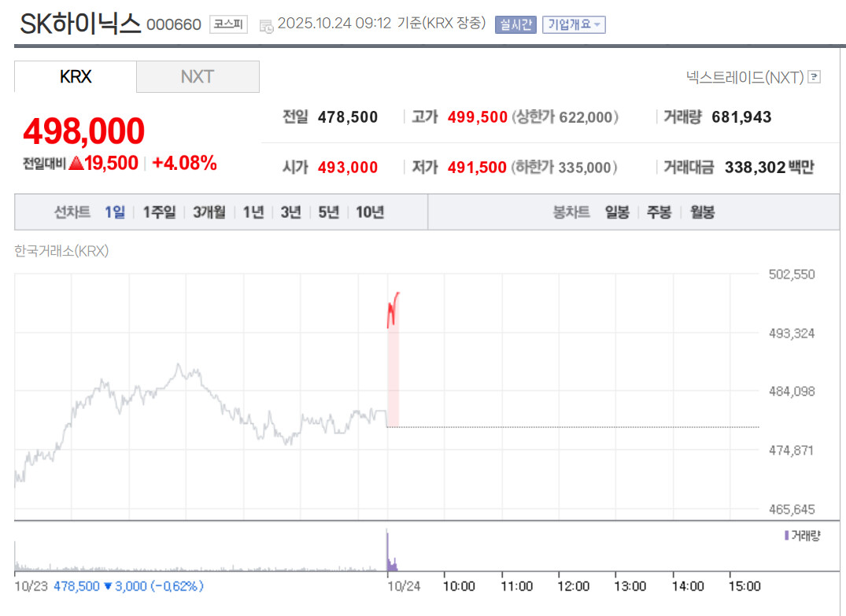The height and width of the screenshot is (616, 846).
Task: Select the 3개월 line chart period
Action: (209, 212)
